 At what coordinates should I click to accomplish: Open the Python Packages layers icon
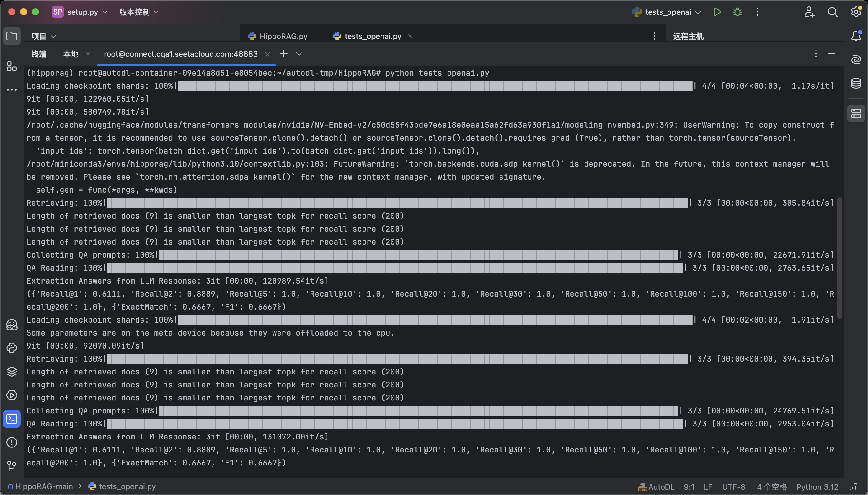point(12,372)
